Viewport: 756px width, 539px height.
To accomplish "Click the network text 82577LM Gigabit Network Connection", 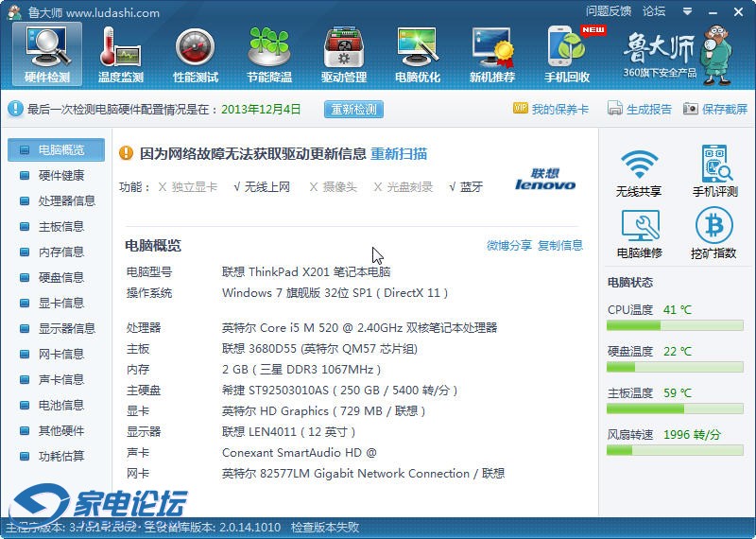I will [363, 474].
